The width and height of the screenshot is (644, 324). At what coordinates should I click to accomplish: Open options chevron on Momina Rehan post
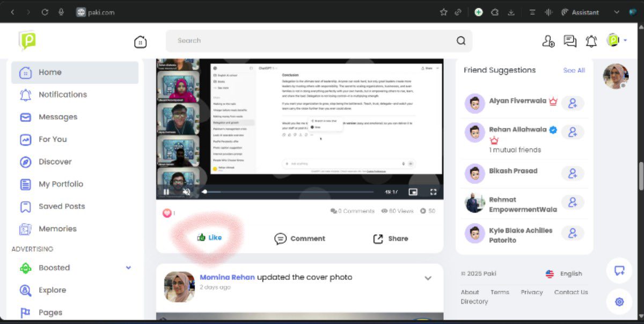[x=428, y=278]
